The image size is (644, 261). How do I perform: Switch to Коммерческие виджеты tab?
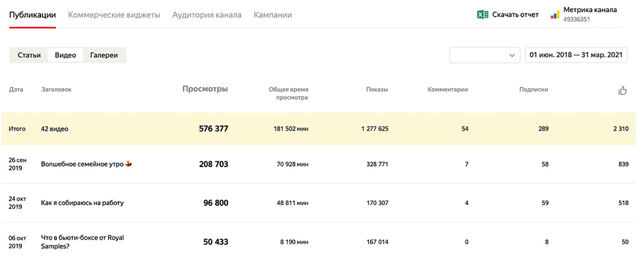[x=114, y=15]
